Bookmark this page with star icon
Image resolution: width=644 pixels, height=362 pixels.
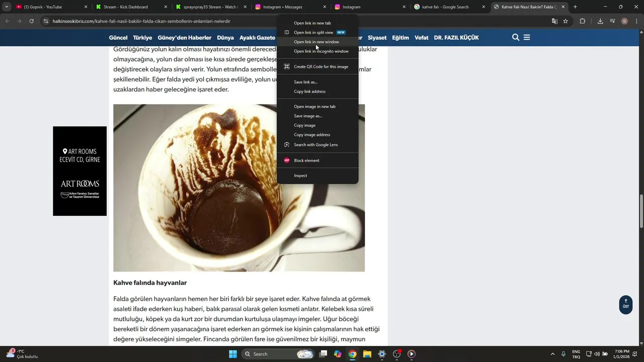coord(566,21)
